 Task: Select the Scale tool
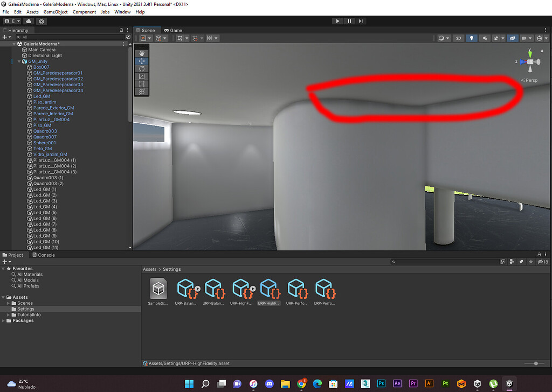pos(142,76)
